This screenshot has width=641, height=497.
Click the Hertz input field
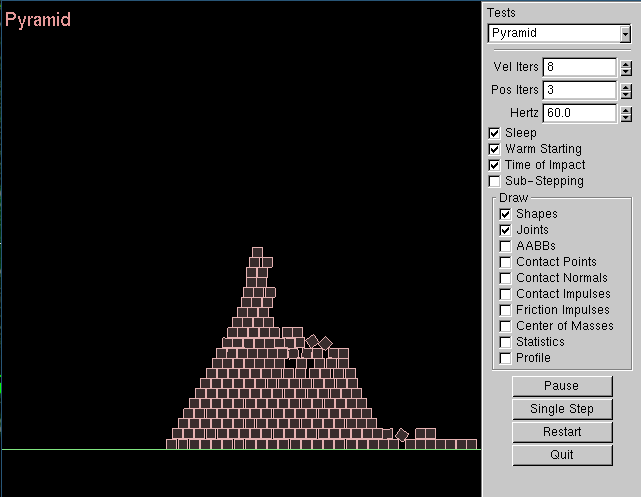point(579,113)
